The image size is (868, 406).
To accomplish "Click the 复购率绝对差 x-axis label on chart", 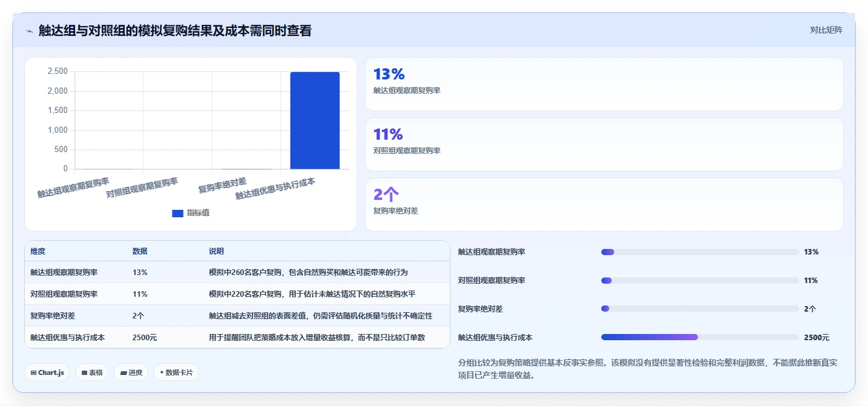I will 222,184.
